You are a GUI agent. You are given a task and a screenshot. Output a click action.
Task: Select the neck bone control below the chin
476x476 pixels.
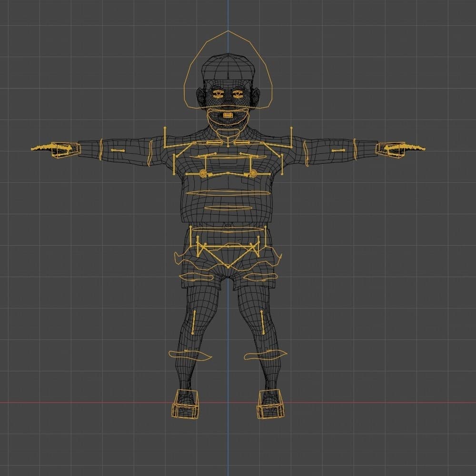pyautogui.click(x=228, y=141)
